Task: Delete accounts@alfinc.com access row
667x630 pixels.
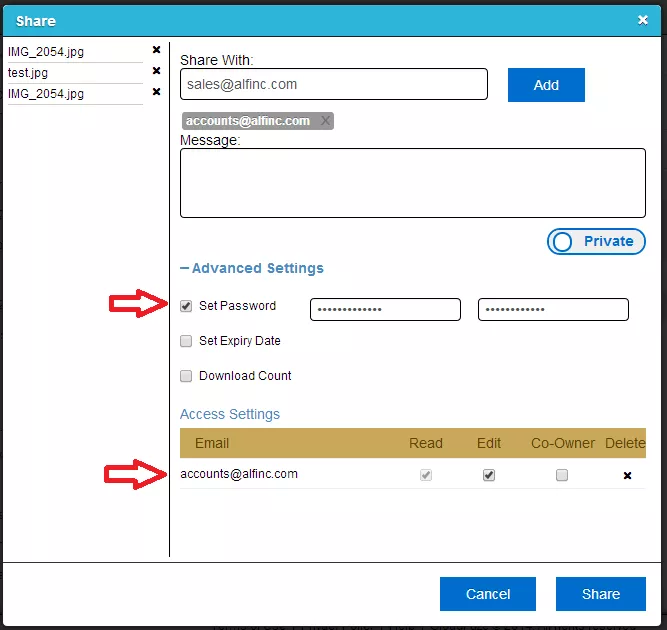Action: click(x=627, y=475)
